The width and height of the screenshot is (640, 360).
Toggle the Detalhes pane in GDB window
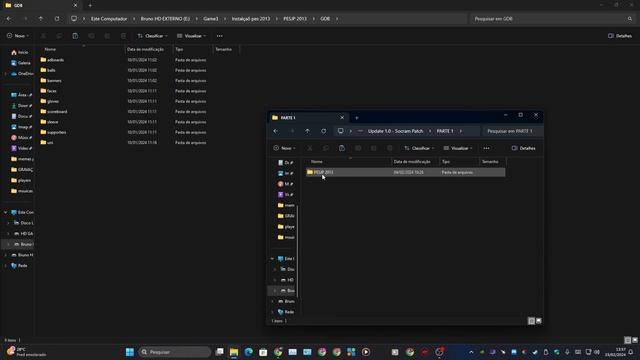[x=620, y=36]
